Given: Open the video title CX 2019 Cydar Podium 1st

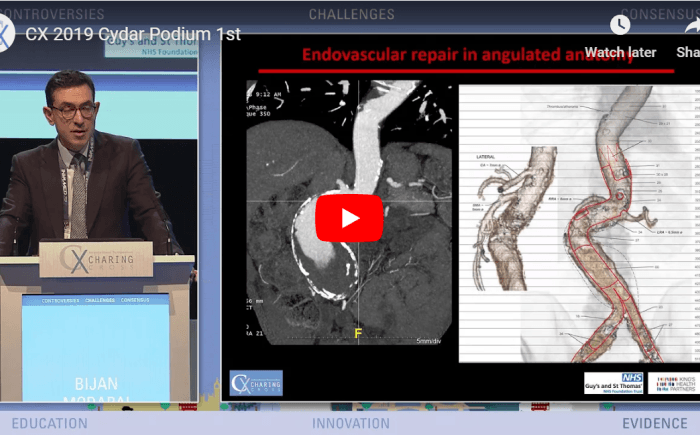Looking at the screenshot, I should click(133, 34).
